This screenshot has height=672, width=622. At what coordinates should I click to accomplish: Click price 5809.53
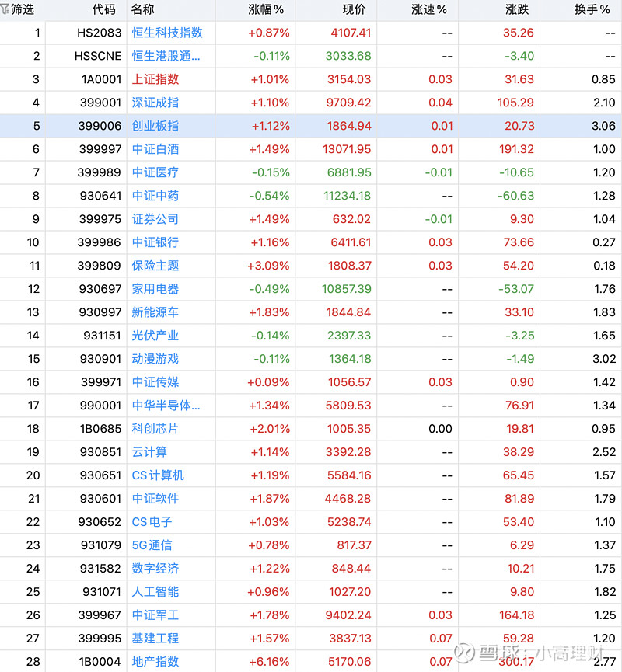348,405
